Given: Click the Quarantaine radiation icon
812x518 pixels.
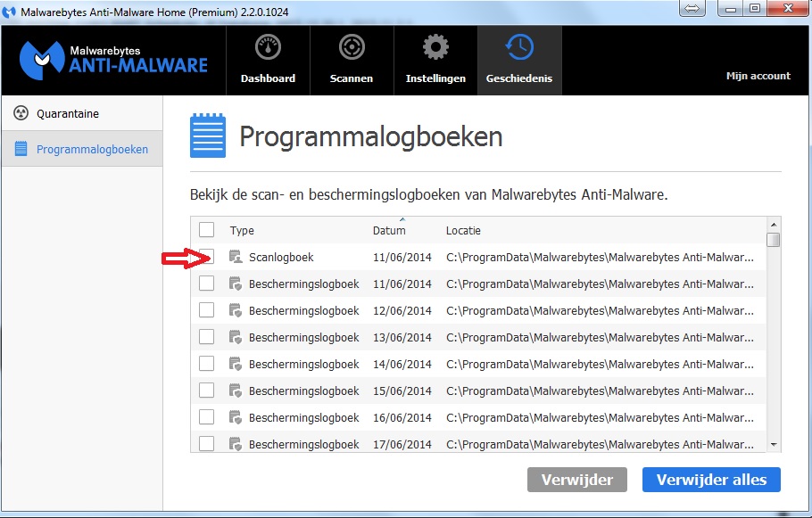Looking at the screenshot, I should tap(21, 114).
